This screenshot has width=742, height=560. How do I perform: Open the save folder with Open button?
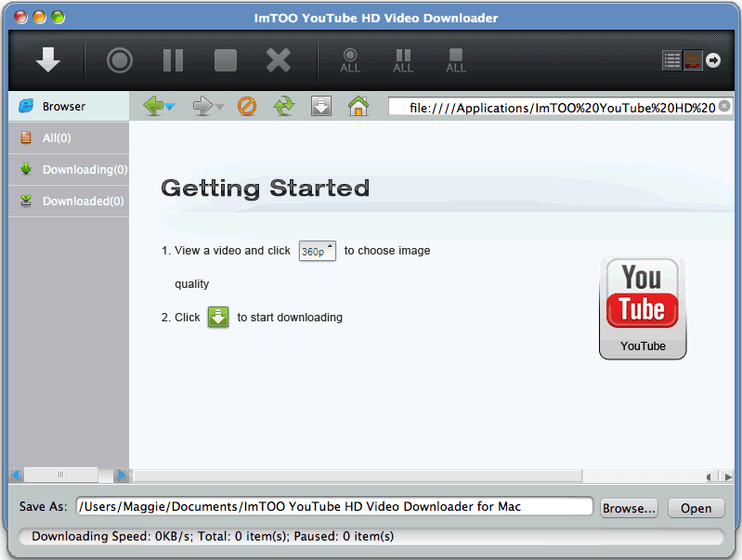tap(696, 508)
